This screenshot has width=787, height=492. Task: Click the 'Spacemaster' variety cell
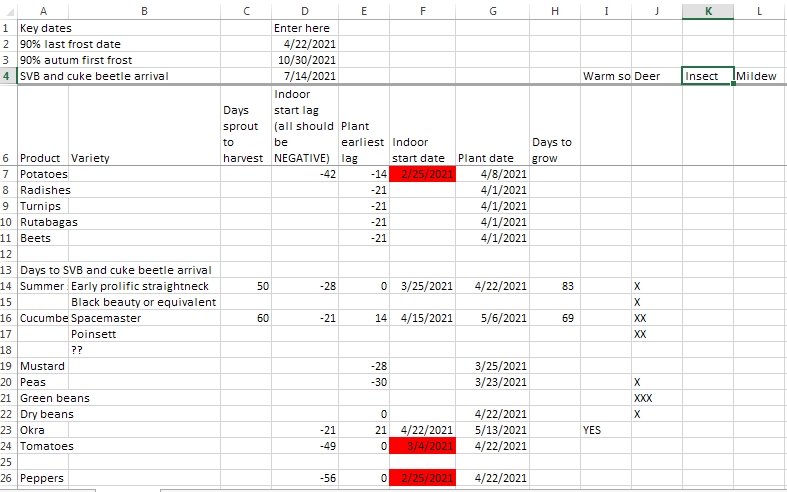(145, 318)
